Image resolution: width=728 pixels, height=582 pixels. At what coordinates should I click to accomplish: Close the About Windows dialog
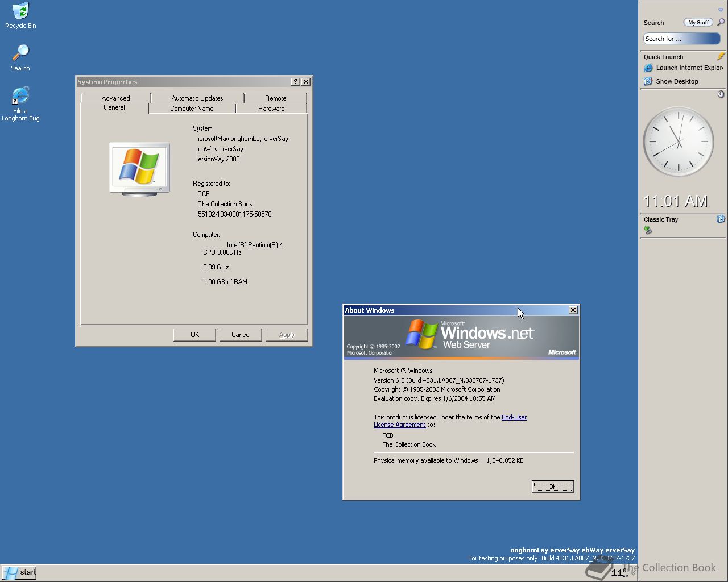(x=573, y=310)
